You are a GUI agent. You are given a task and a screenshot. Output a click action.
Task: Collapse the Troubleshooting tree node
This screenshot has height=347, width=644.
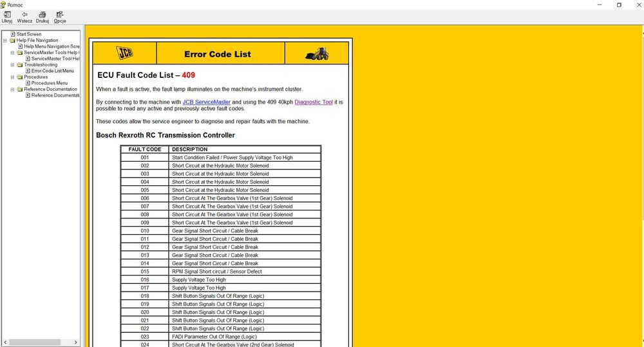pyautogui.click(x=12, y=65)
